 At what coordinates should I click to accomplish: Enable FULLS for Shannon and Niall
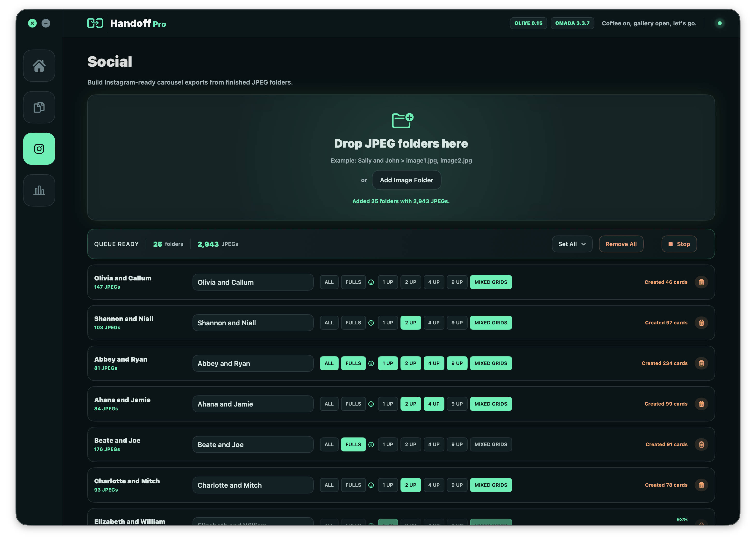tap(353, 323)
